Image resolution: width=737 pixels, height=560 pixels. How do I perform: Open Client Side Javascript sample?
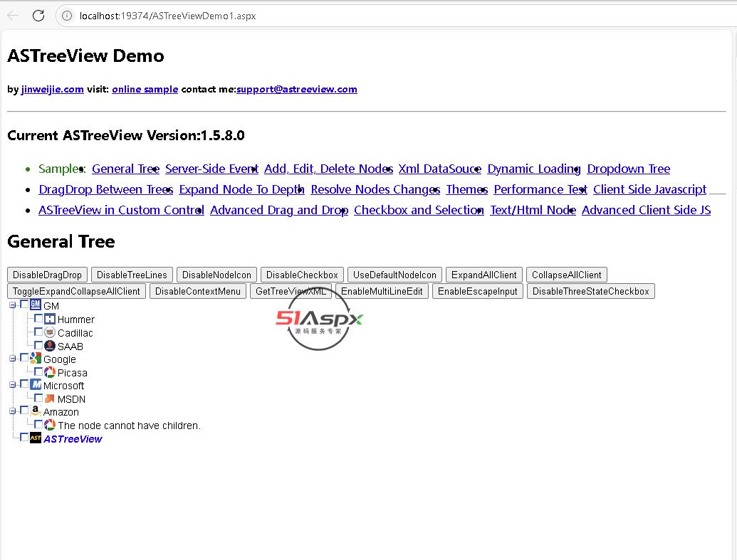(x=649, y=189)
